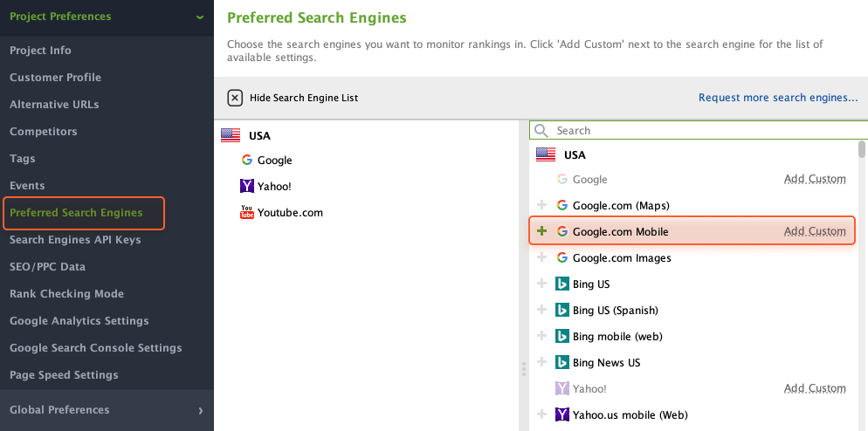This screenshot has width=868, height=431.
Task: Click Add Custom for Yahoo!
Action: [x=815, y=388]
